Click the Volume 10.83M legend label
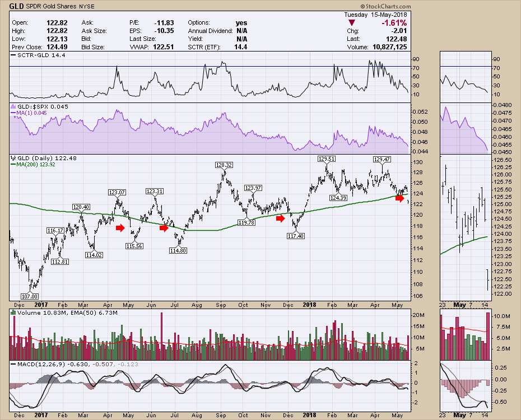Image resolution: width=521 pixels, height=420 pixels. [x=43, y=312]
